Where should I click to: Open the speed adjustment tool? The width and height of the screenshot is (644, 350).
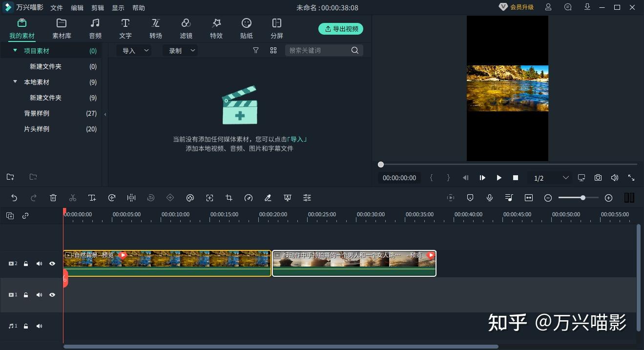tap(249, 198)
